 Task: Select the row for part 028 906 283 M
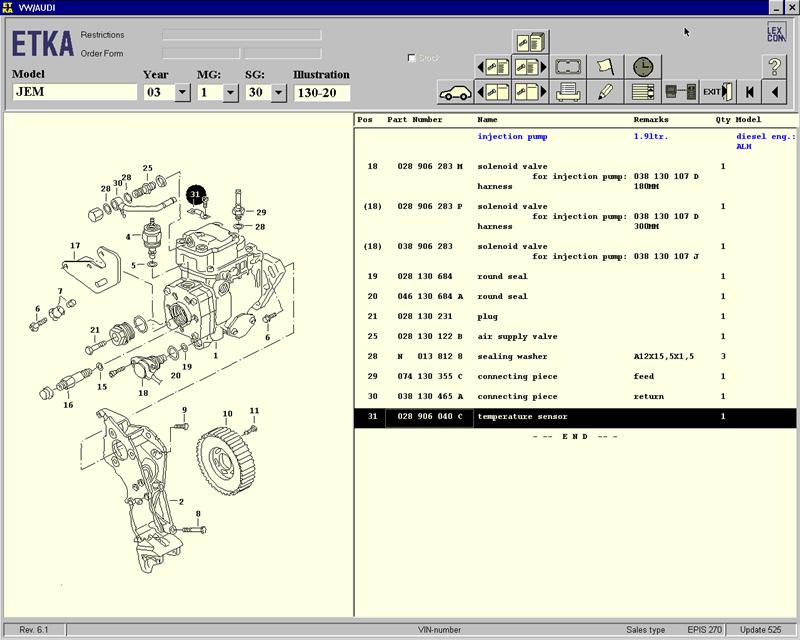pyautogui.click(x=574, y=176)
